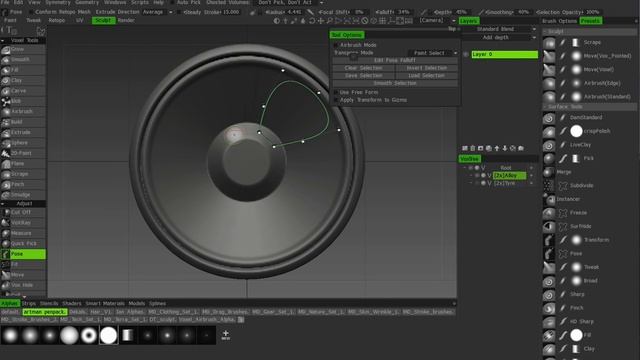Select the Move adjust tool
This screenshot has width=640, height=360.
(23, 275)
